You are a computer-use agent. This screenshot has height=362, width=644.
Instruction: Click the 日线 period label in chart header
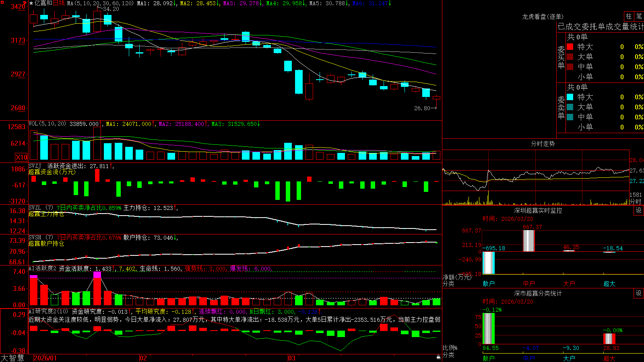pyautogui.click(x=59, y=3)
